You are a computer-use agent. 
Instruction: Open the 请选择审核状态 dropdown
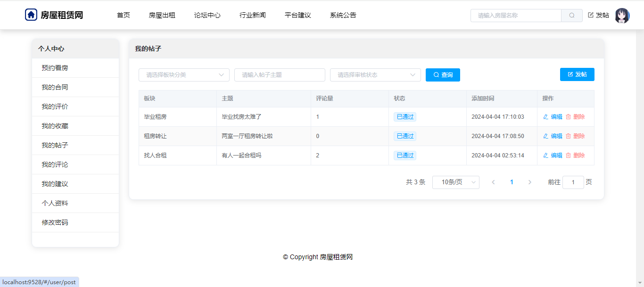click(x=375, y=75)
